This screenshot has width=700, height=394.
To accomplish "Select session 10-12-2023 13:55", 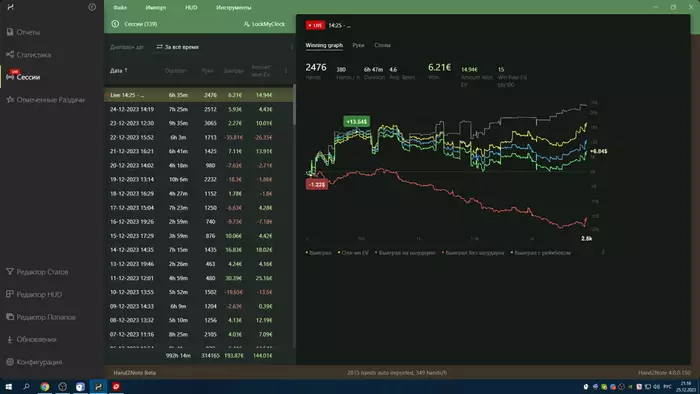I will click(199, 292).
